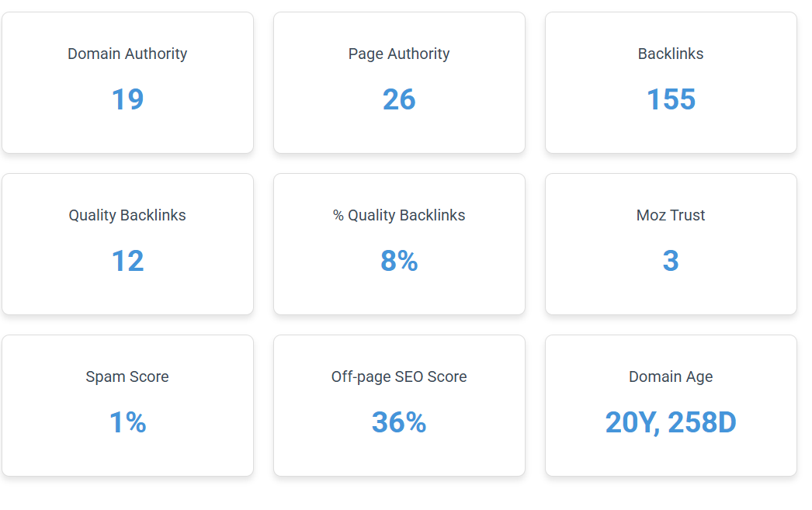The height and width of the screenshot is (510, 812).
Task: Click the Quality Backlinks label
Action: (127, 215)
